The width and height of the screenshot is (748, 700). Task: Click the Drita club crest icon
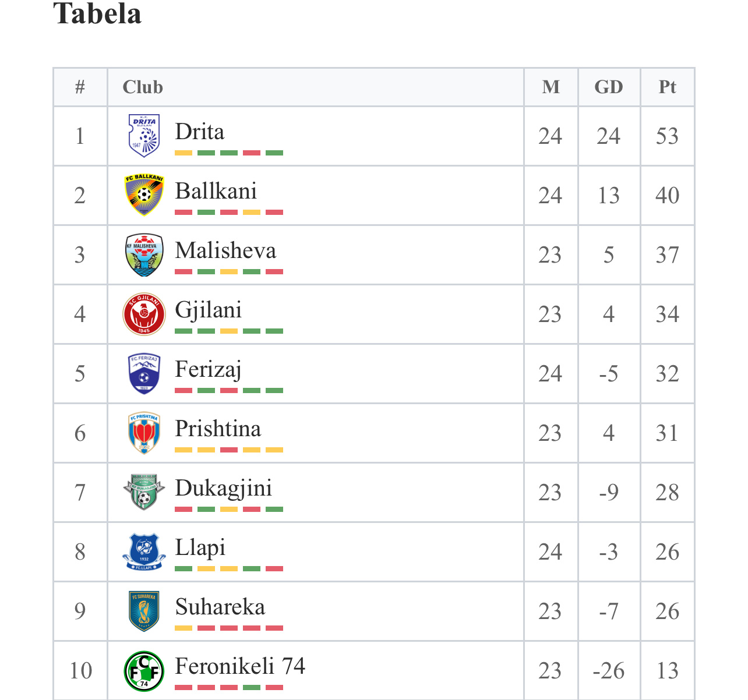[144, 136]
